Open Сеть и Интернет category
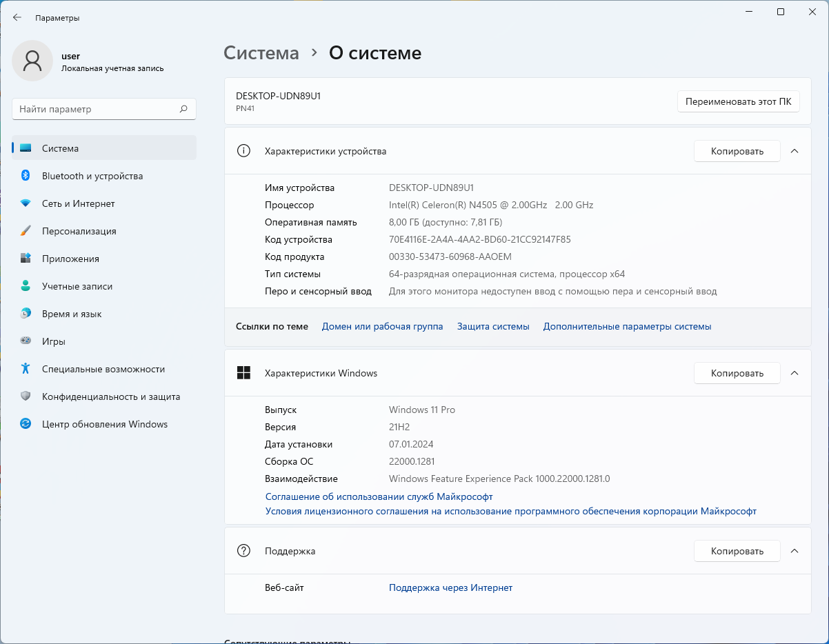This screenshot has width=829, height=644. coord(104,203)
